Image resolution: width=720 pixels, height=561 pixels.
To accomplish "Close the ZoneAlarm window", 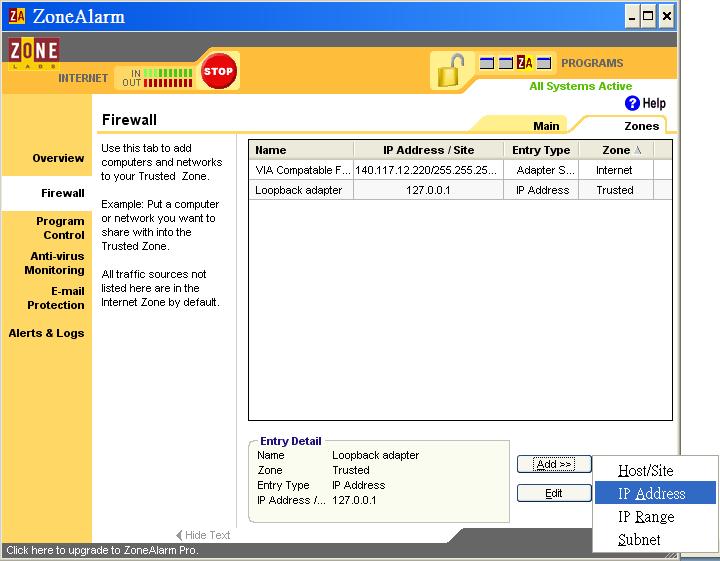I will click(x=667, y=17).
